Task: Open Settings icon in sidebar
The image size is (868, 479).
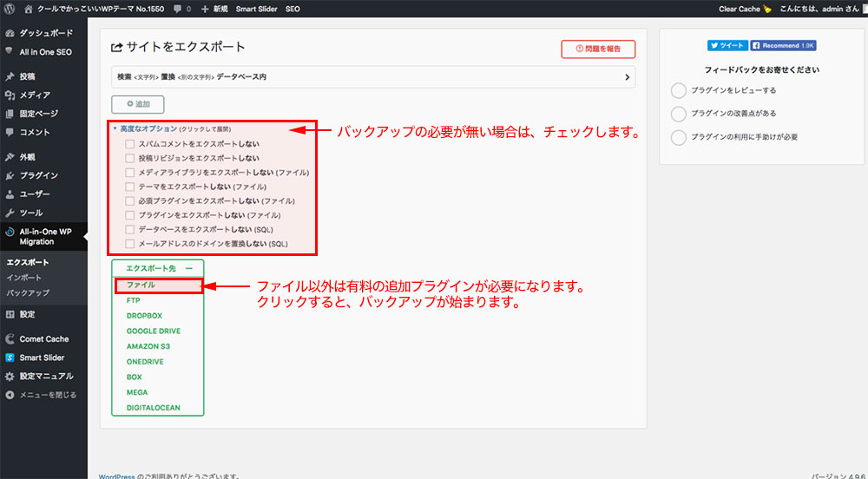Action: 10,314
